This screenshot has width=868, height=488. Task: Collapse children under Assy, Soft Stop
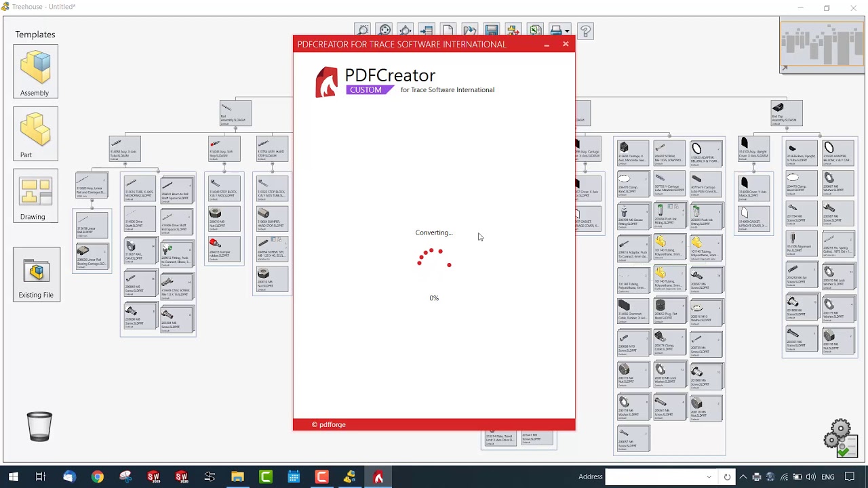(x=224, y=163)
